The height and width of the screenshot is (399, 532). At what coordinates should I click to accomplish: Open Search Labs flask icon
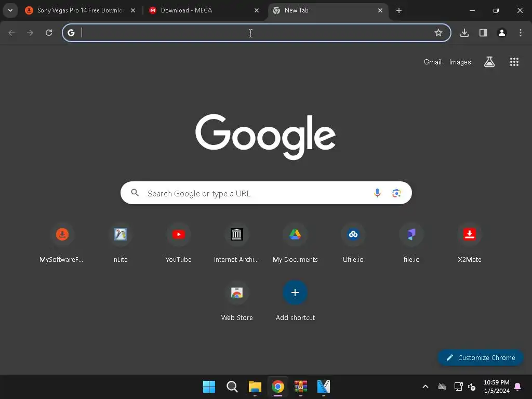tap(489, 62)
